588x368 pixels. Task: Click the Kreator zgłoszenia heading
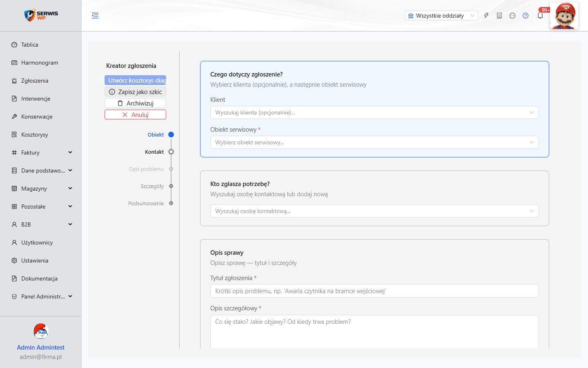(x=131, y=66)
